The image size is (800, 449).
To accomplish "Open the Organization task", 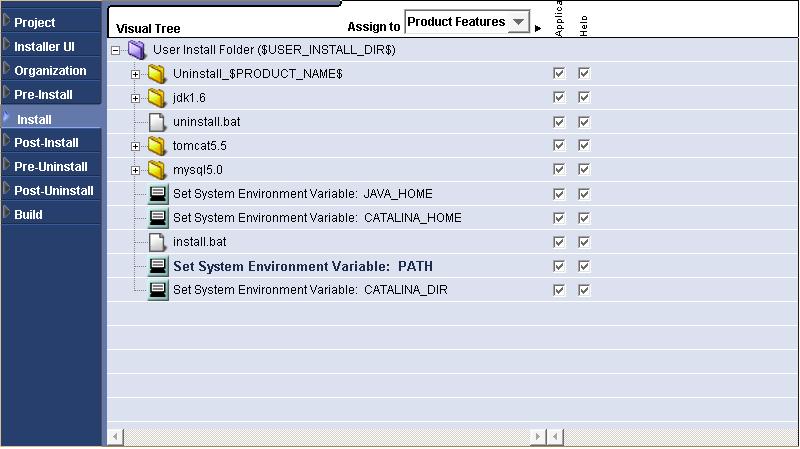I will pos(50,70).
